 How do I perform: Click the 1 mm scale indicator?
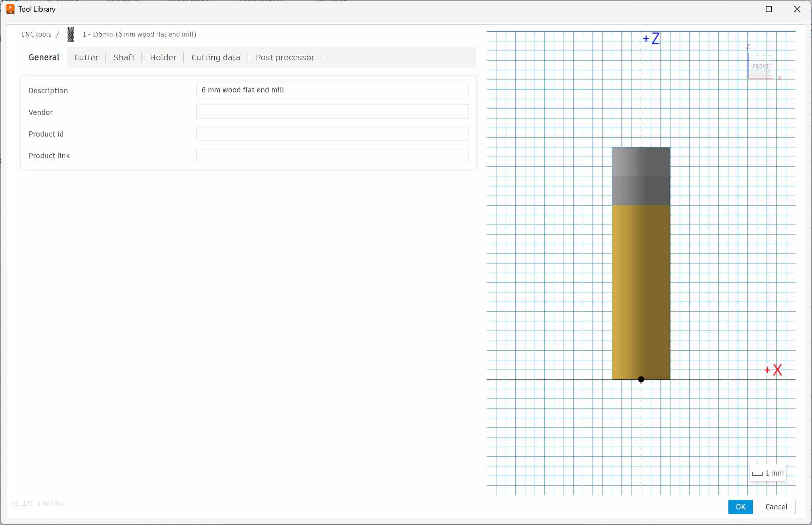[768, 473]
